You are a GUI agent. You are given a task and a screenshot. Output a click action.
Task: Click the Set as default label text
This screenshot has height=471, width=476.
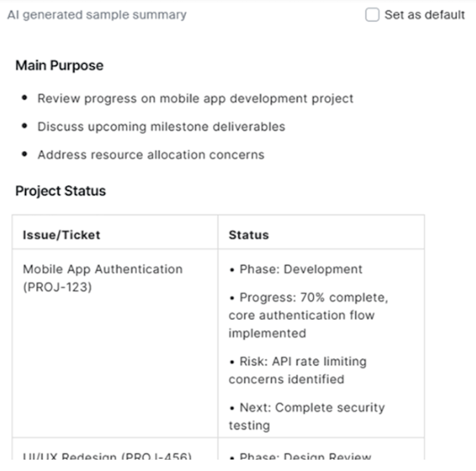tap(422, 14)
